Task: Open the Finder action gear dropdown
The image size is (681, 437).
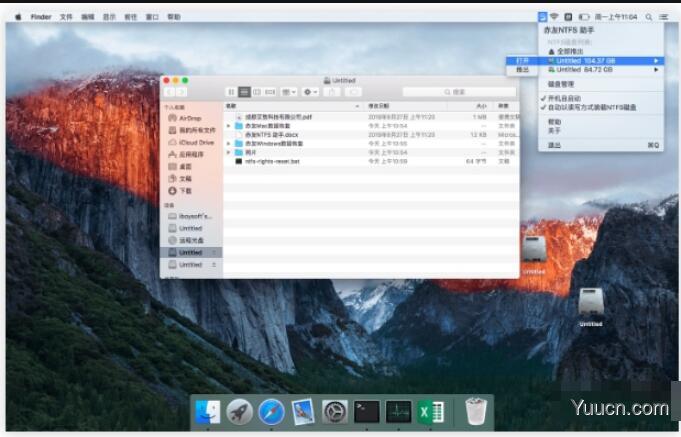Action: 310,92
